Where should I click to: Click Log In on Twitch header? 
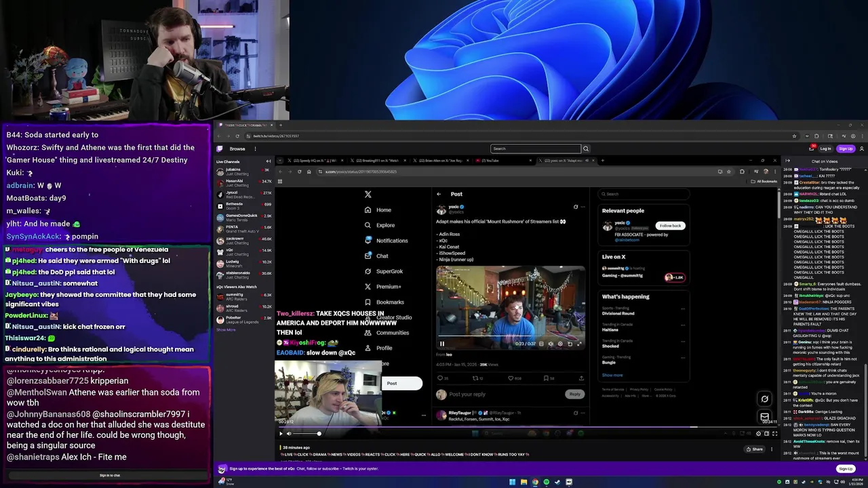825,148
